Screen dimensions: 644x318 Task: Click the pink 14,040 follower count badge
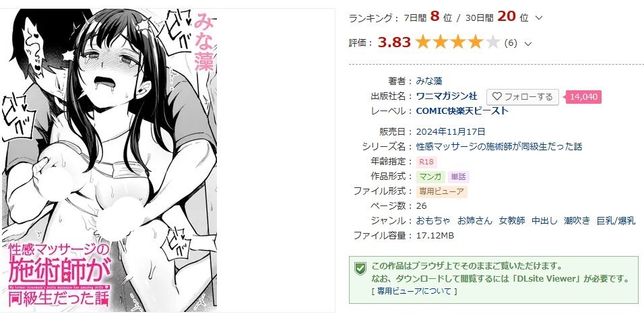point(583,97)
